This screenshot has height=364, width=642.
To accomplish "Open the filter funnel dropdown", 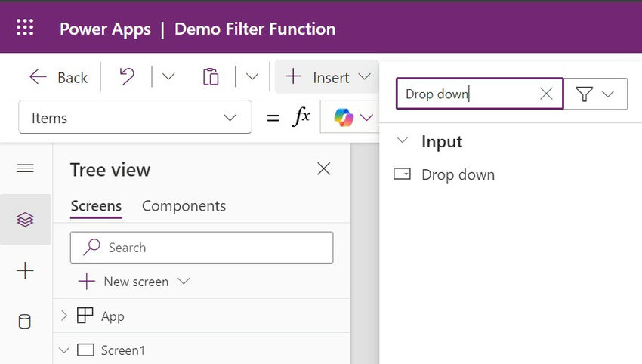I will (595, 94).
